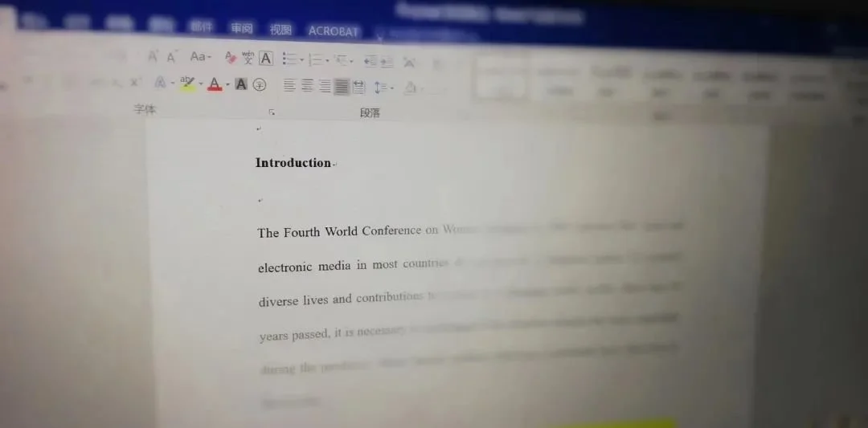Expand the Multilevel List dropdown arrow

[x=352, y=61]
